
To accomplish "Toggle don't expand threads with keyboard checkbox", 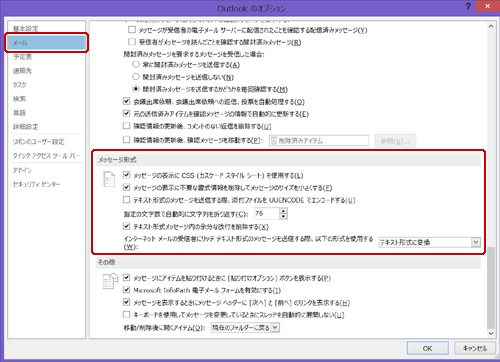I will (126, 314).
